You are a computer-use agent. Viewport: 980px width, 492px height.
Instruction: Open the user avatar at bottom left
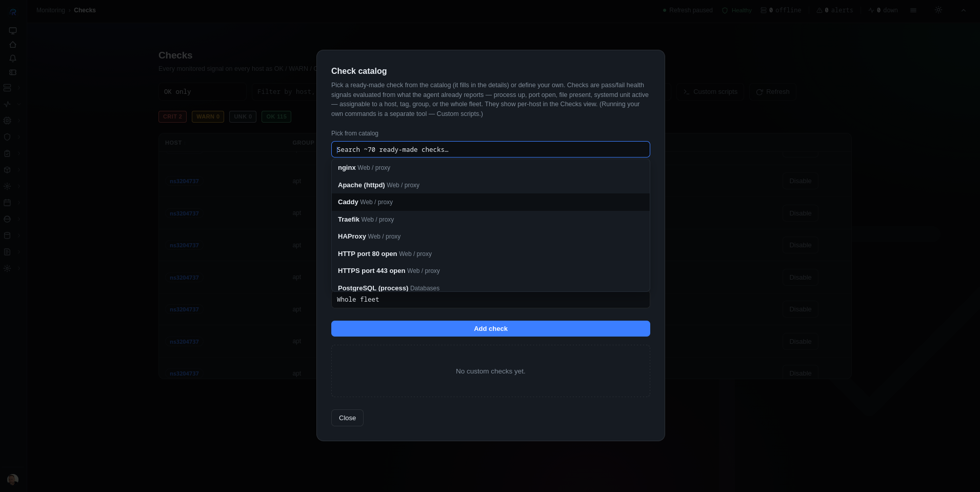pyautogui.click(x=13, y=479)
